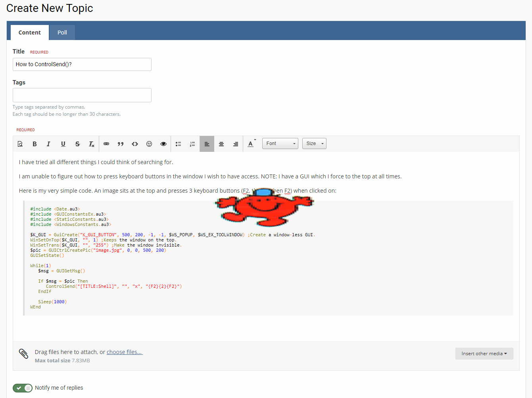The image size is (532, 398).
Task: Click the choose files link
Action: (125, 352)
